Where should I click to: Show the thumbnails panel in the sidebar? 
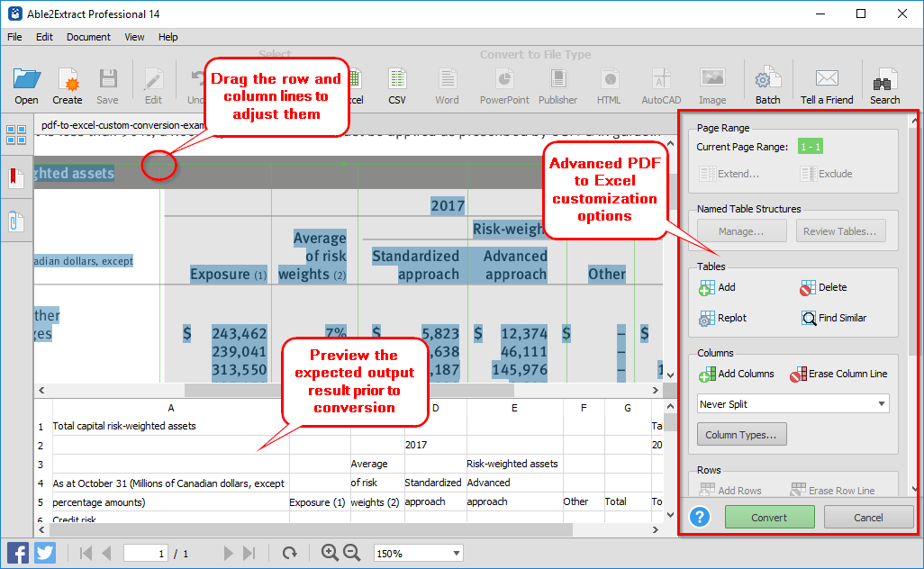pyautogui.click(x=16, y=135)
